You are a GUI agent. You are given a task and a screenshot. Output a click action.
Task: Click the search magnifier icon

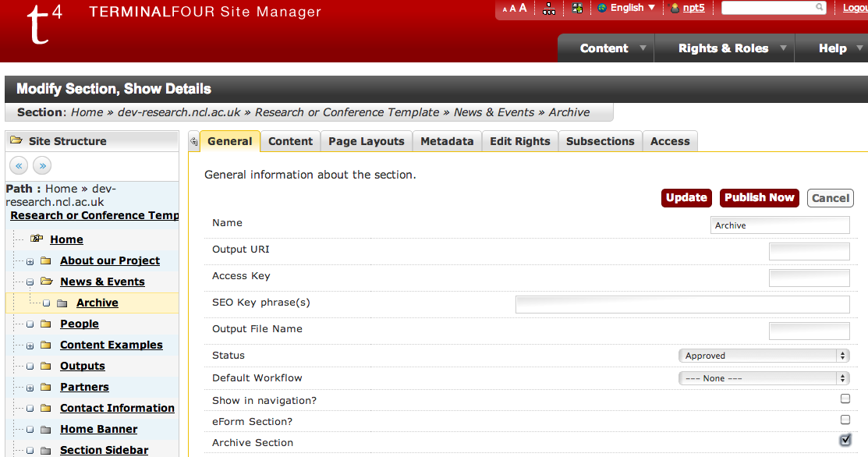point(819,8)
